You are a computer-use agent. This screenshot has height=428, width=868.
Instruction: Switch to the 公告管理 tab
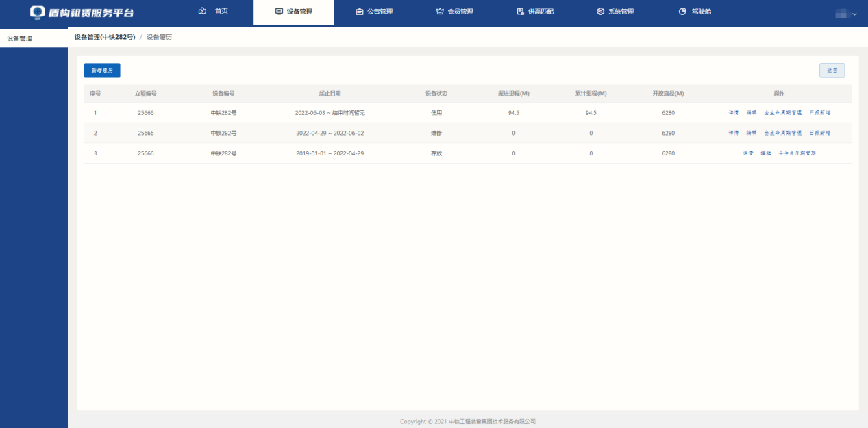pyautogui.click(x=380, y=12)
